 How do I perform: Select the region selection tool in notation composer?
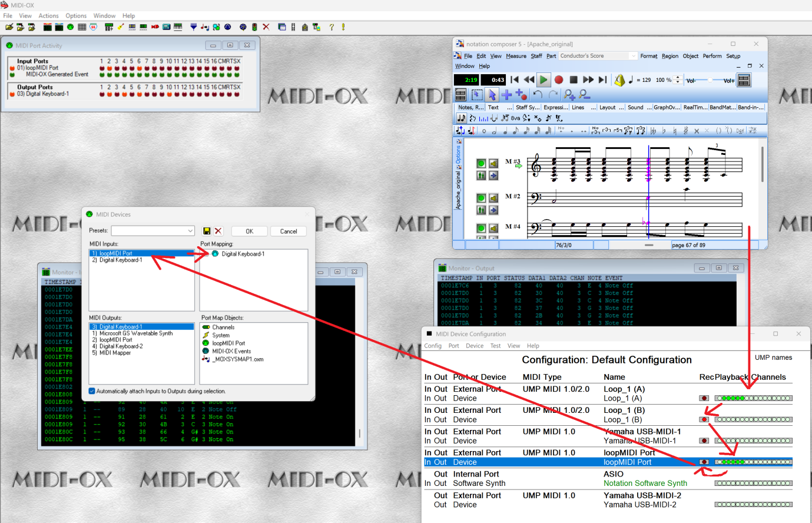coord(477,94)
